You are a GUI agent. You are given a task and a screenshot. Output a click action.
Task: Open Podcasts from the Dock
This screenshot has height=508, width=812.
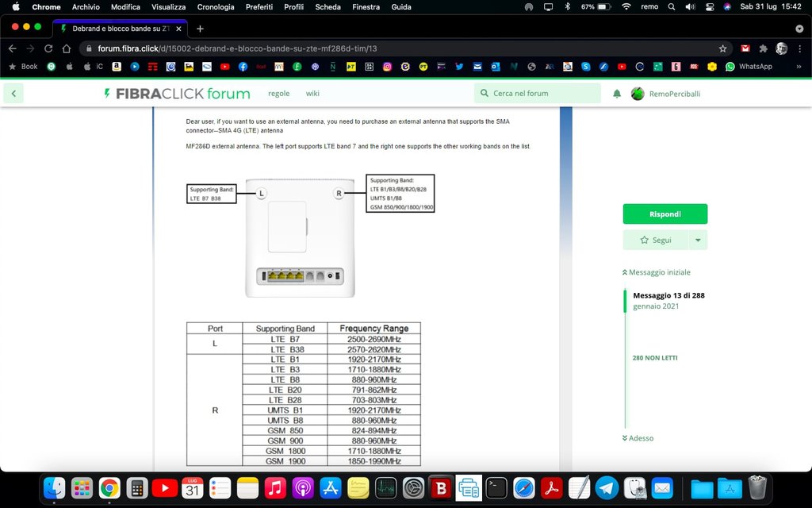coord(303,488)
